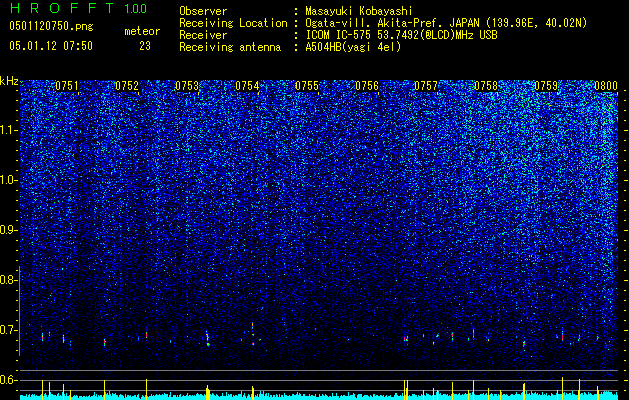Click the 0.9 kHz frequency axis label
This screenshot has height=400, width=629.
9,230
